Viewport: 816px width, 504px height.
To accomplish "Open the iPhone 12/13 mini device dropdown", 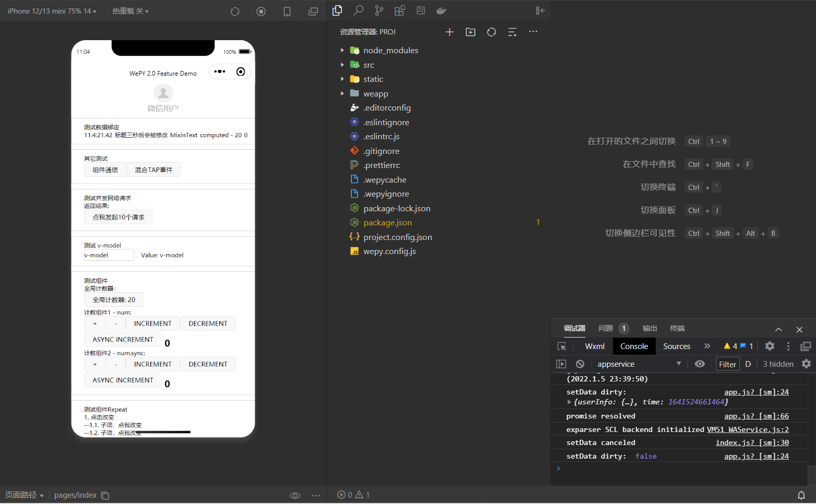I will pyautogui.click(x=52, y=11).
